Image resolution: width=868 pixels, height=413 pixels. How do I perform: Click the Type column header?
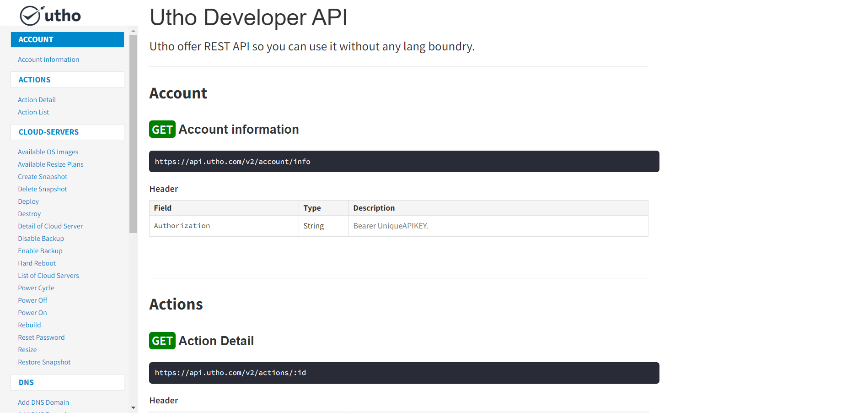pos(324,208)
